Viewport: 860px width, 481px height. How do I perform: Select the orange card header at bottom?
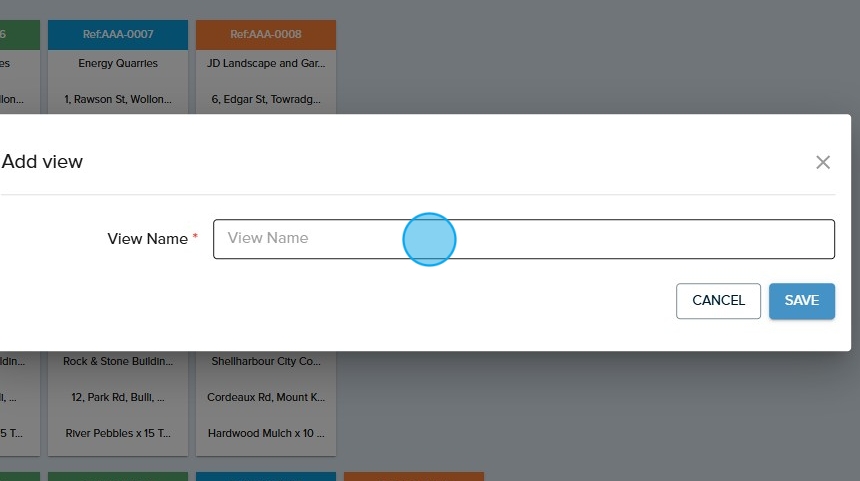point(414,477)
